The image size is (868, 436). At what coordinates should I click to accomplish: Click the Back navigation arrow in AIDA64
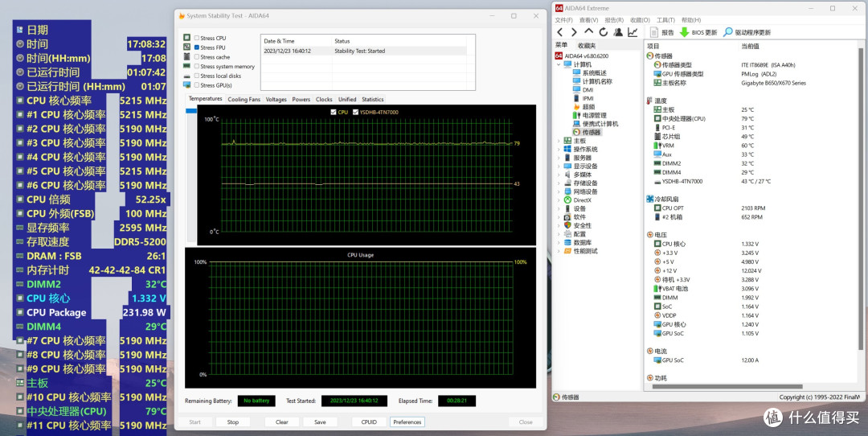click(x=559, y=32)
